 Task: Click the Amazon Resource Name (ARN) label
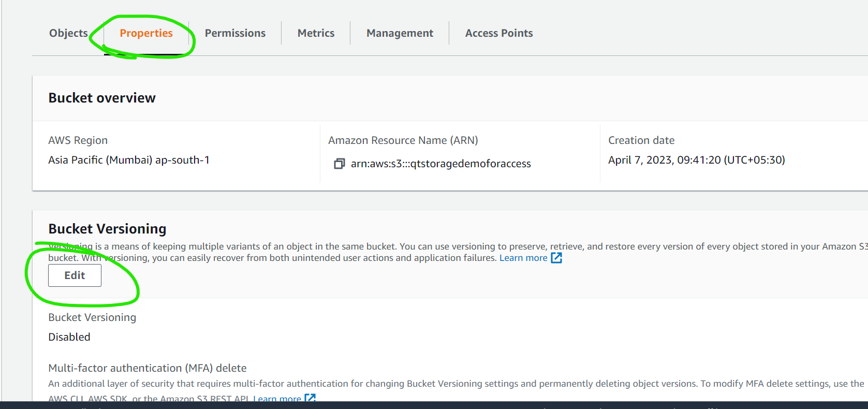click(x=403, y=140)
